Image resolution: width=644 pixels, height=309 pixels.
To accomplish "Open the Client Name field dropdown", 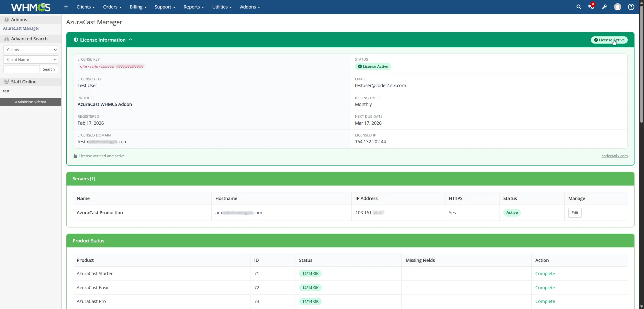I will coord(31,59).
